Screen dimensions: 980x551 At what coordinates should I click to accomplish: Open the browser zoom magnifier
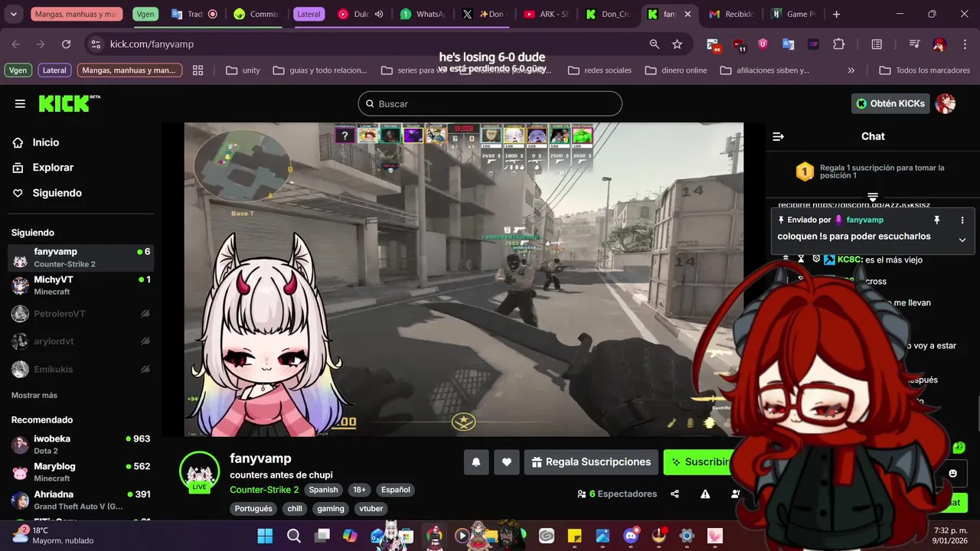[x=655, y=44]
